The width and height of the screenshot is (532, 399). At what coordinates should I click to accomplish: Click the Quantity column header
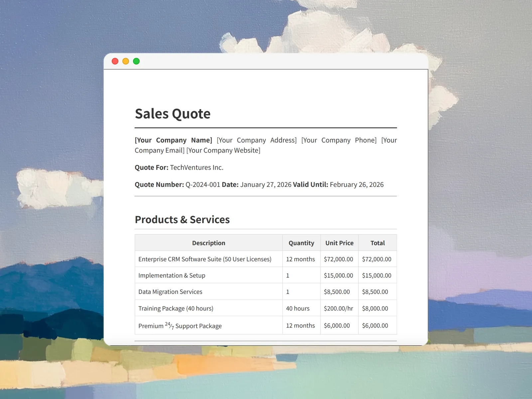coord(301,243)
